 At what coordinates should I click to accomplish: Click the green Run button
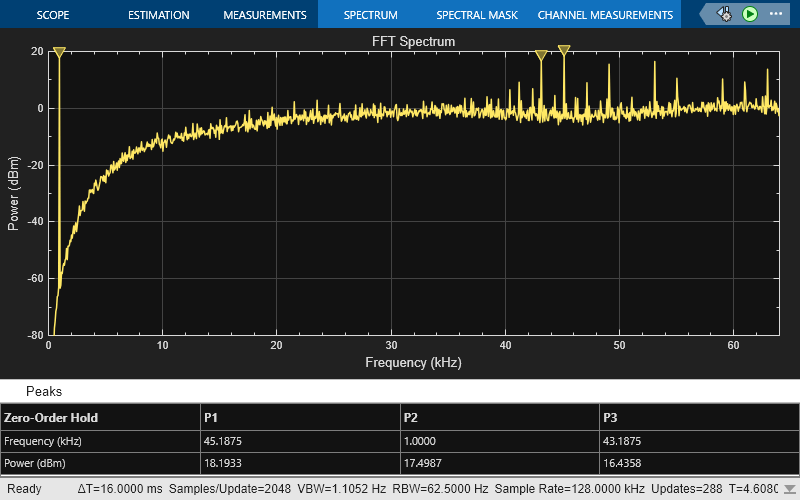pyautogui.click(x=750, y=14)
